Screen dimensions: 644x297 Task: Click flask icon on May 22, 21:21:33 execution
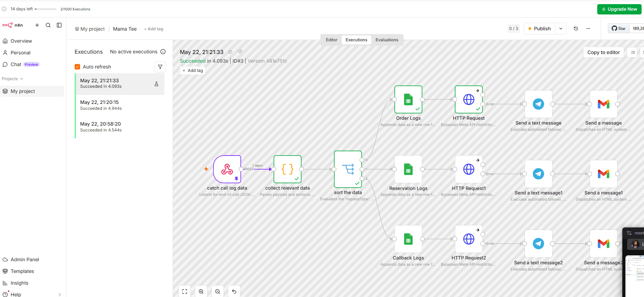(156, 84)
